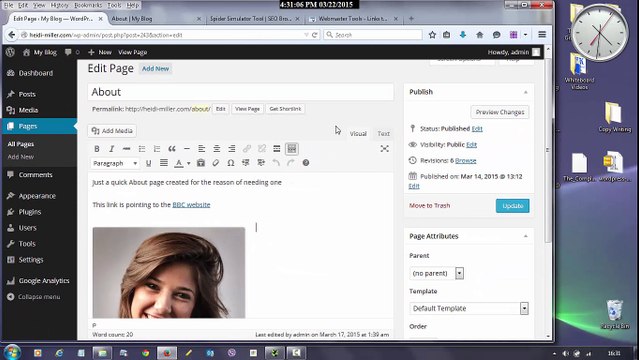Insert a bulleted list
This screenshot has width=639, height=360.
[142, 149]
